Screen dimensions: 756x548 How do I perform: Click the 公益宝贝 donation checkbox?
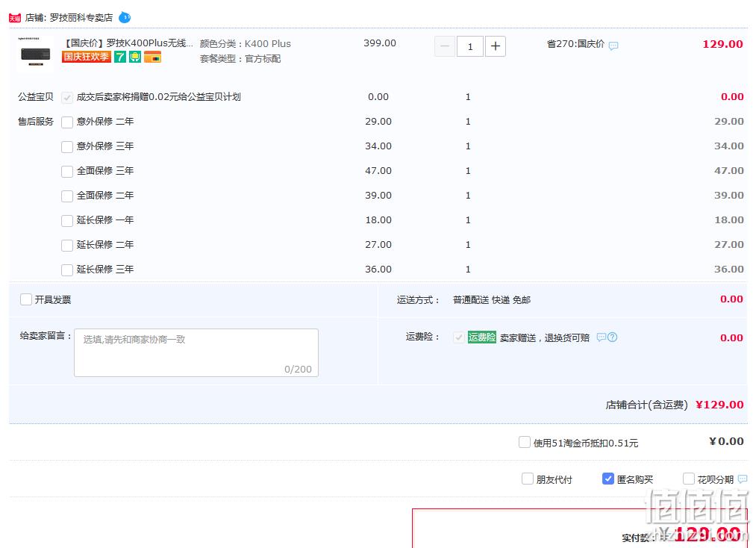pyautogui.click(x=67, y=98)
